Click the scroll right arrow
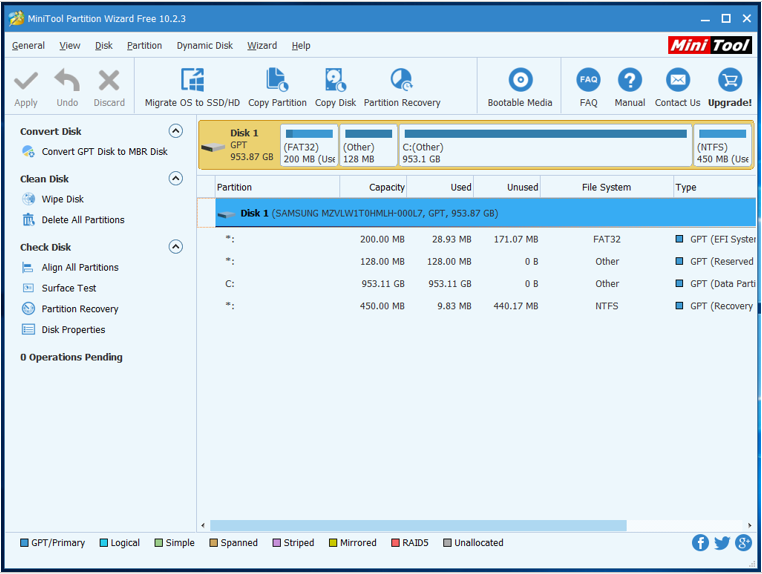 pos(749,525)
